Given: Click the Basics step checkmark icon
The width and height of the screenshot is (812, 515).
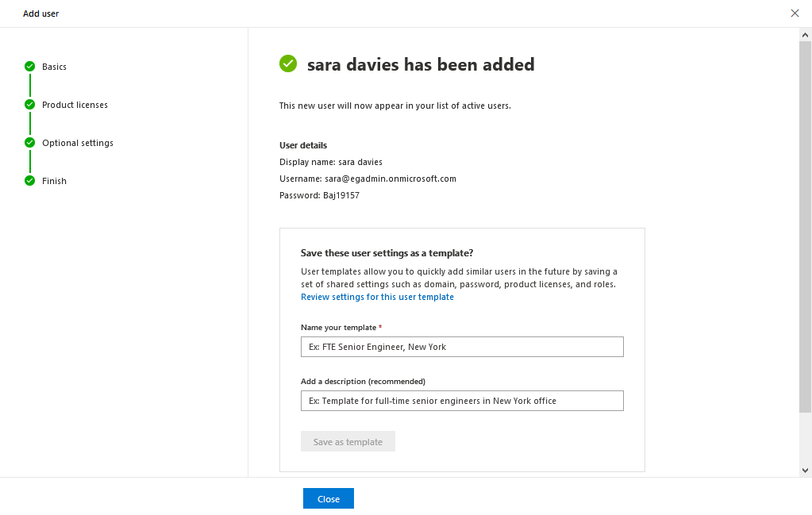Looking at the screenshot, I should [30, 66].
